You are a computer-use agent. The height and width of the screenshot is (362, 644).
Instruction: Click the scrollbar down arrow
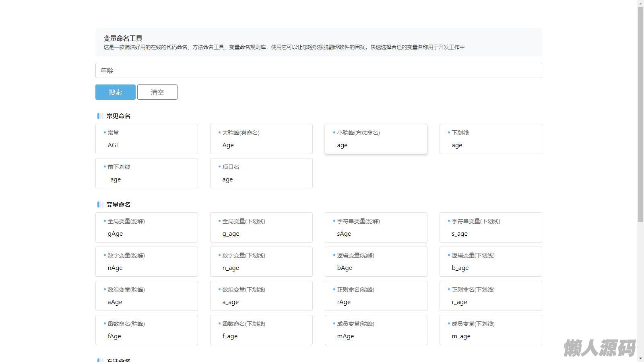coord(640,358)
